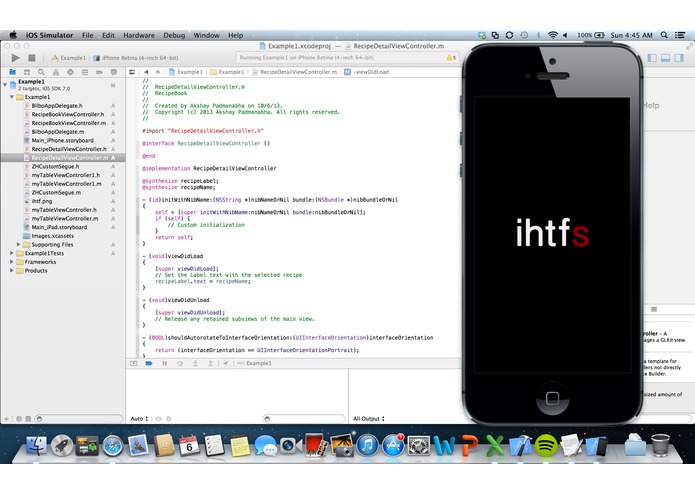
Task: Open the Hardware menu
Action: coord(139,35)
